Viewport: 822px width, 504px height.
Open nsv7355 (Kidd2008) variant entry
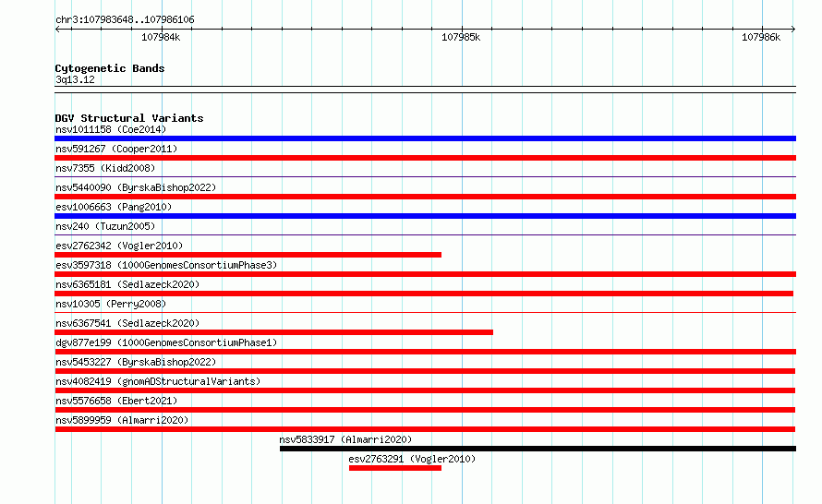coord(105,168)
